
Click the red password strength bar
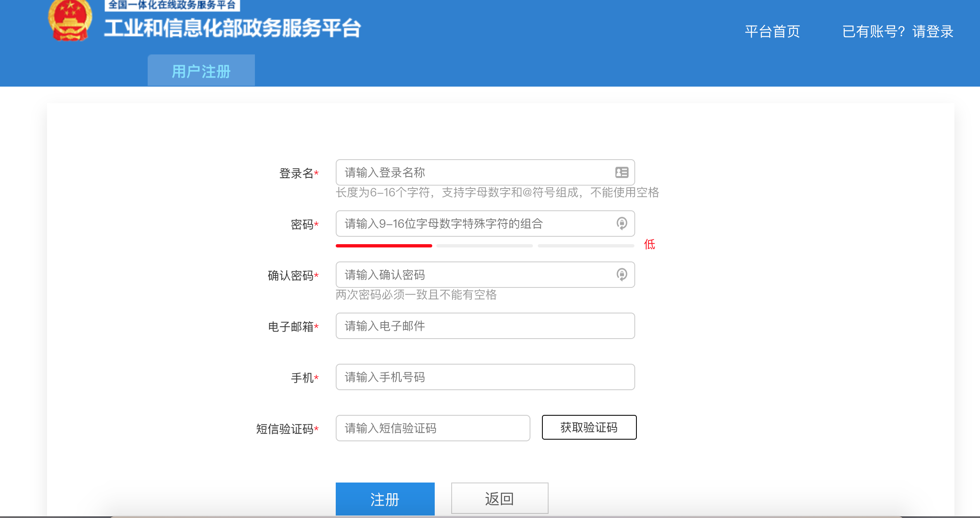(384, 246)
